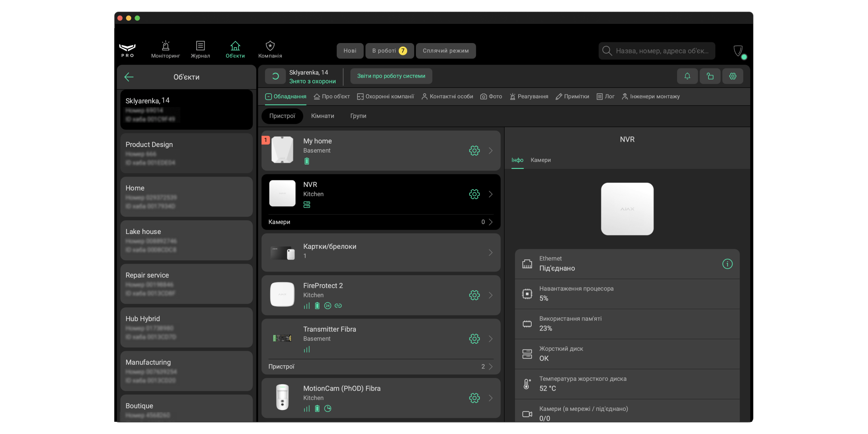Viewport: 868px width, 434px height.
Task: Open the Cameras (Камери) tab in NVR panel
Action: [x=541, y=160]
